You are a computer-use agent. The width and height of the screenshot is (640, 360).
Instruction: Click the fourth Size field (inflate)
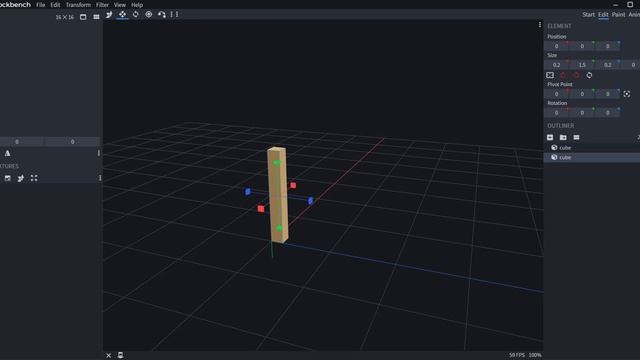(631, 65)
